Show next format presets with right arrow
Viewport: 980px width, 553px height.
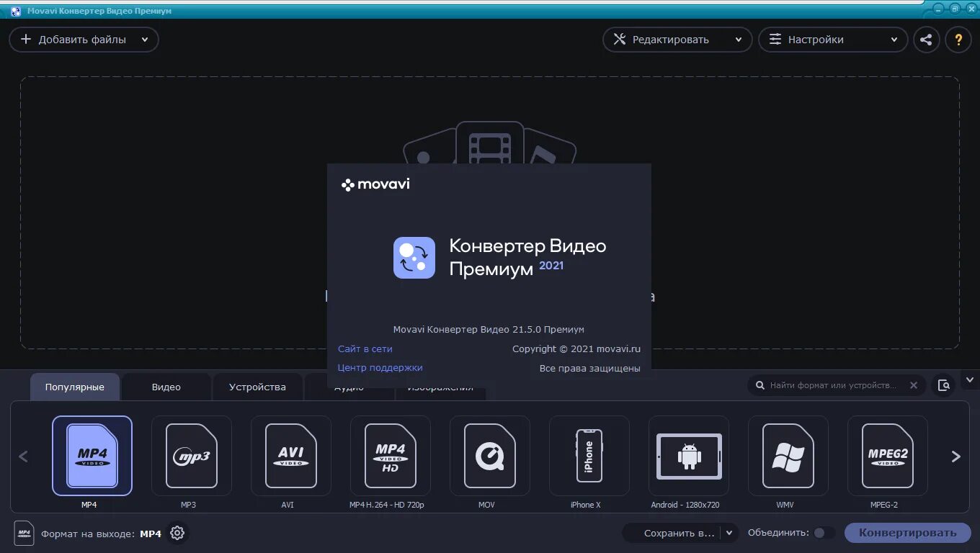pos(956,457)
